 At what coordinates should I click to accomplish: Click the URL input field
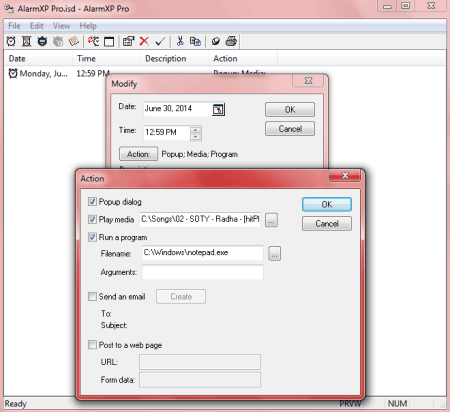pos(200,362)
